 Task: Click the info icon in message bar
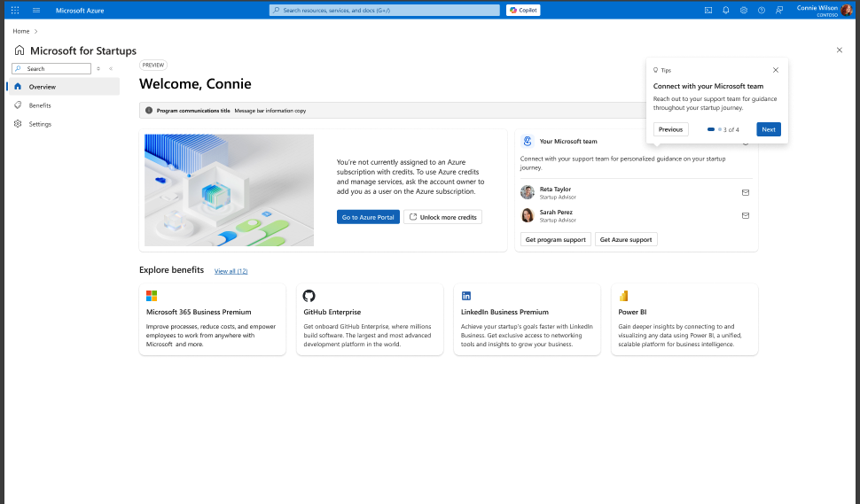pos(149,110)
